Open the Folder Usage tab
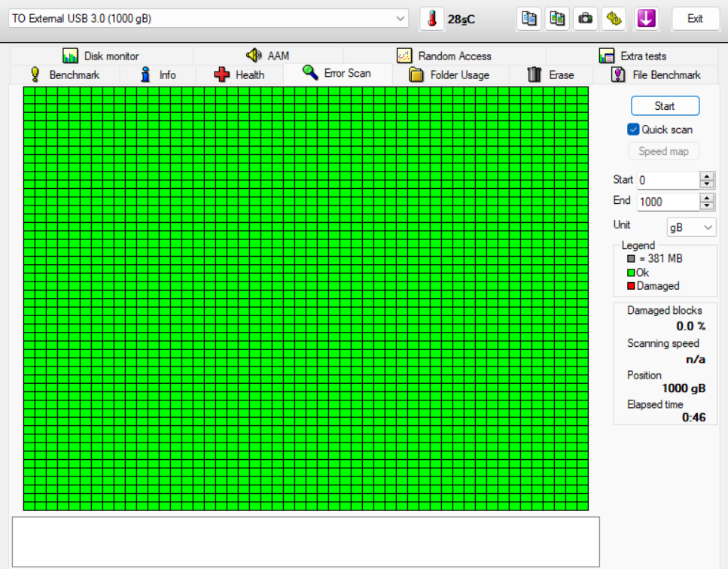Image resolution: width=728 pixels, height=569 pixels. (x=450, y=75)
